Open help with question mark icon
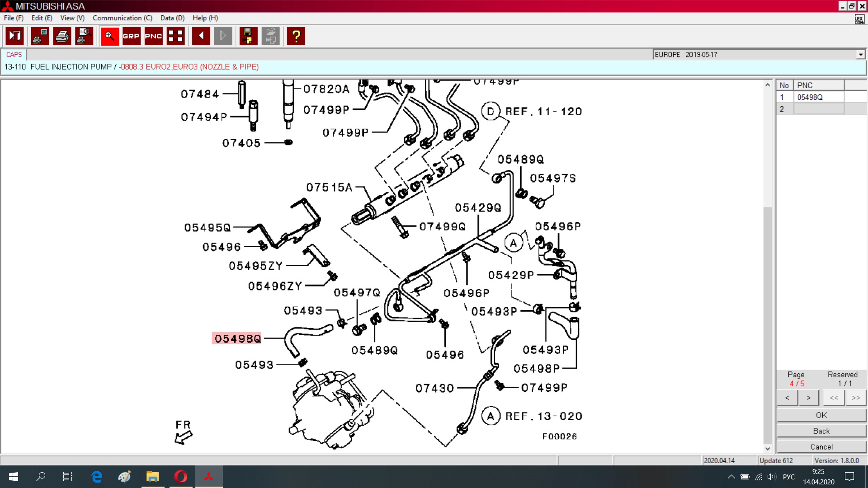The width and height of the screenshot is (868, 488). [x=296, y=36]
